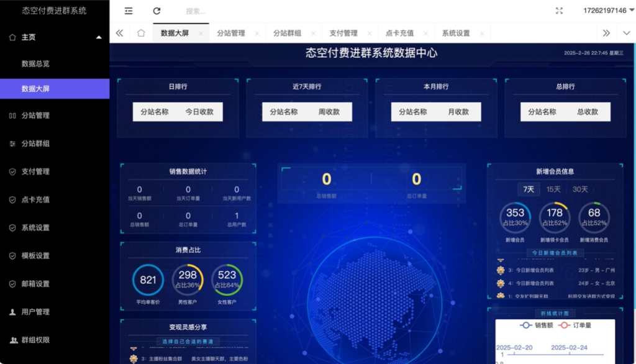Image resolution: width=636 pixels, height=364 pixels.
Task: Select the 7天 member period
Action: 529,189
